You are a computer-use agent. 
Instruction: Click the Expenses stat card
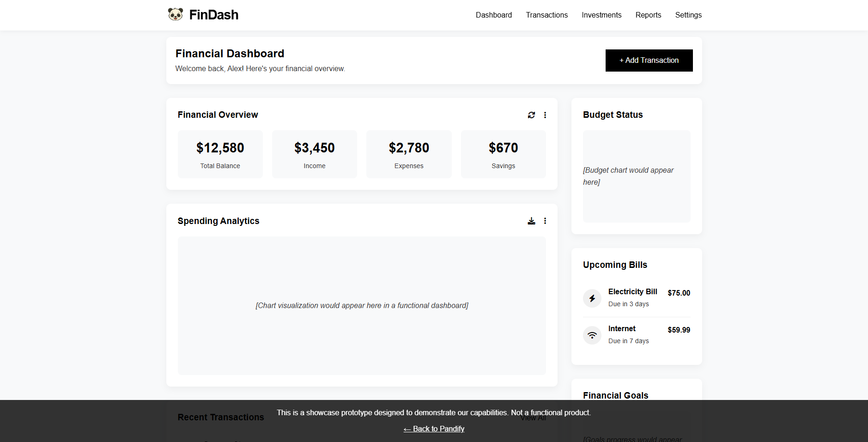(x=408, y=154)
